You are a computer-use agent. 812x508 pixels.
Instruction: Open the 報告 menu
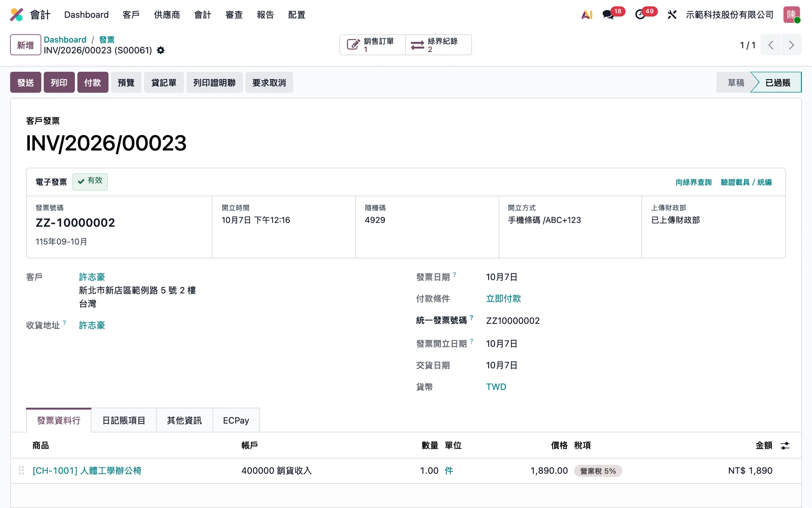[x=265, y=15]
